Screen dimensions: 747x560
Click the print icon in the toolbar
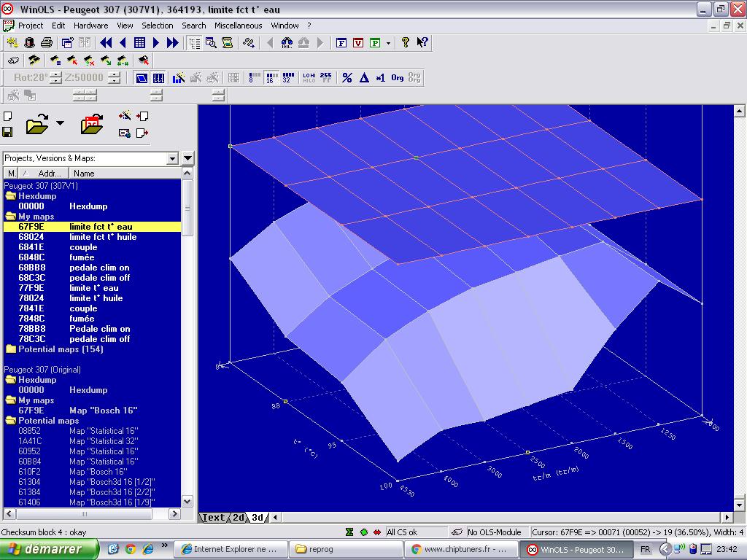46,43
